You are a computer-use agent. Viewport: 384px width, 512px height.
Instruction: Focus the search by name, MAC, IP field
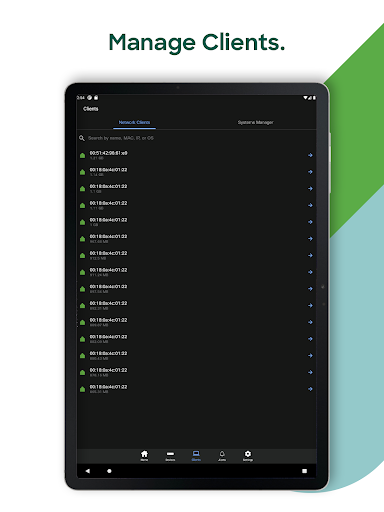coord(197,138)
